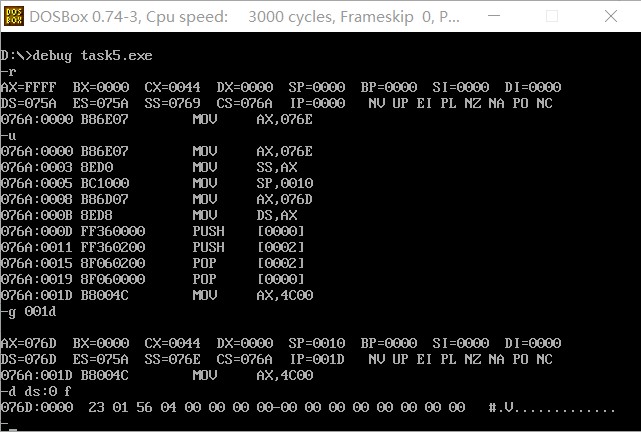
Task: Select AX=076D in second register dump
Action: pos(28,343)
